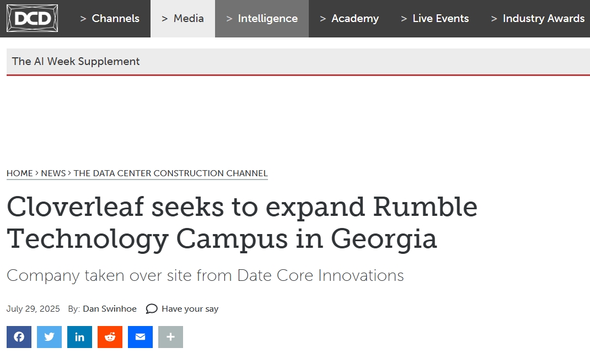Viewport: 590px width, 364px height.
Task: Share article on Reddit
Action: coord(110,337)
